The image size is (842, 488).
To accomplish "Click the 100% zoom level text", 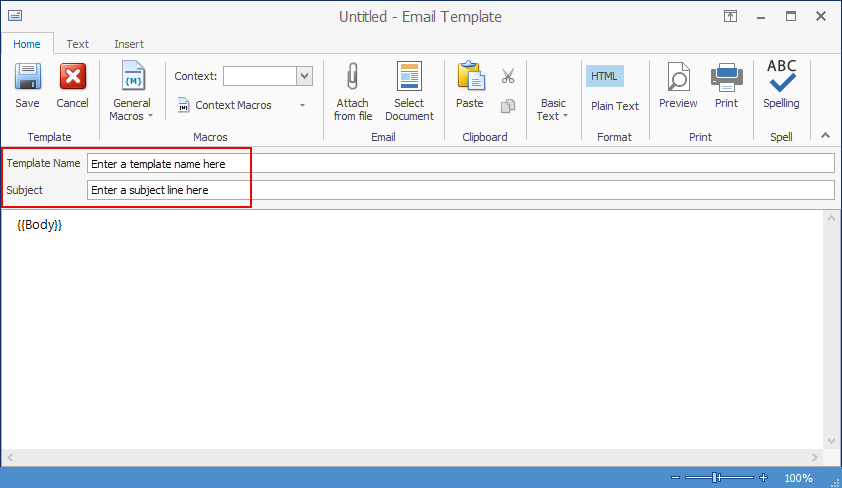I will 799,478.
